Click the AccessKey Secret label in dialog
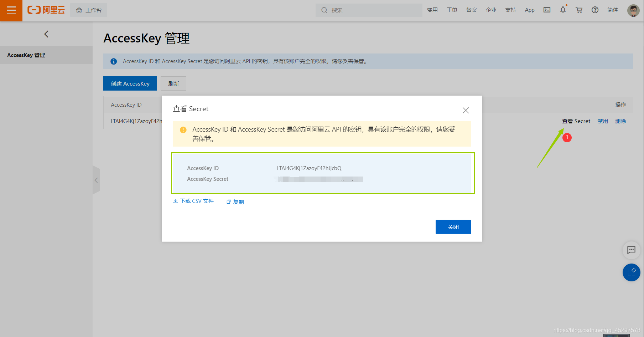This screenshot has width=644, height=337. [208, 179]
